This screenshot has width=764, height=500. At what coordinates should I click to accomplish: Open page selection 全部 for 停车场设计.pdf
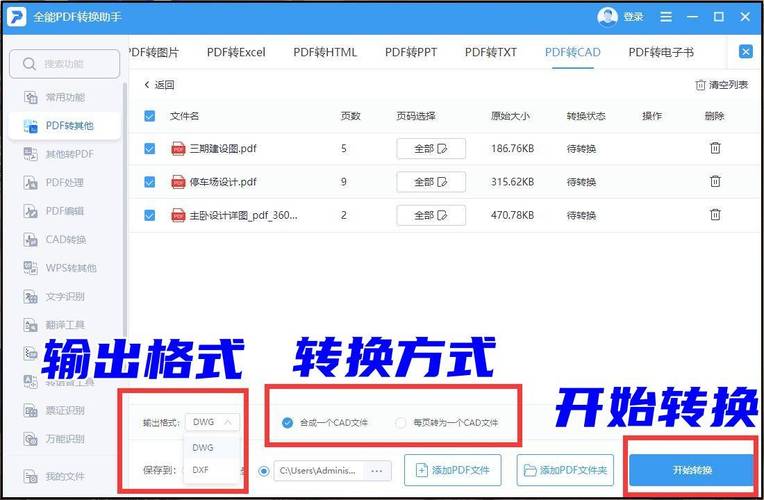(x=431, y=182)
